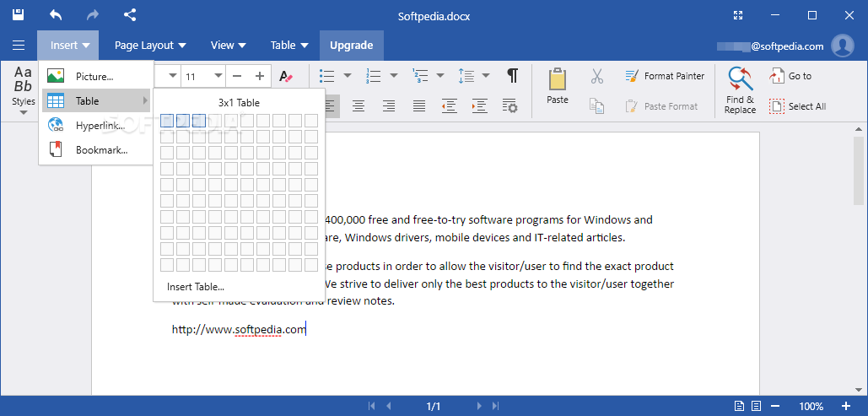Click Insert Table... option
This screenshot has width=868, height=416.
196,287
